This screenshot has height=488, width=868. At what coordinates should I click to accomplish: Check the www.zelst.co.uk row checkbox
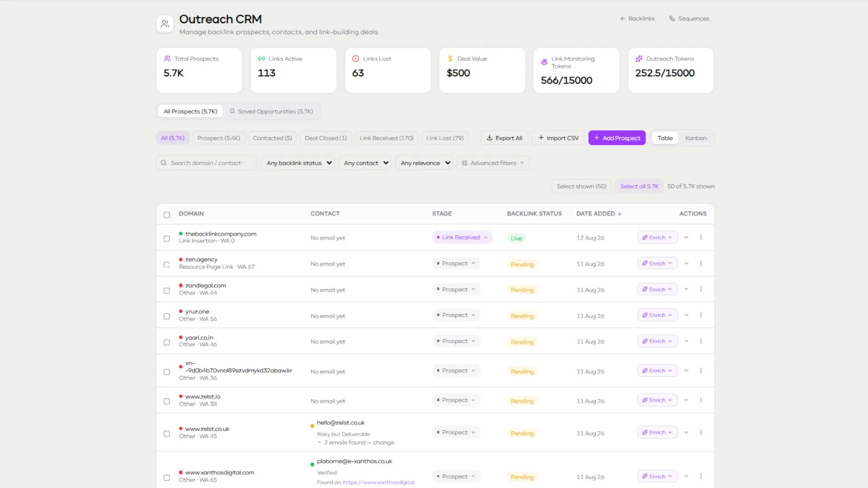(167, 434)
